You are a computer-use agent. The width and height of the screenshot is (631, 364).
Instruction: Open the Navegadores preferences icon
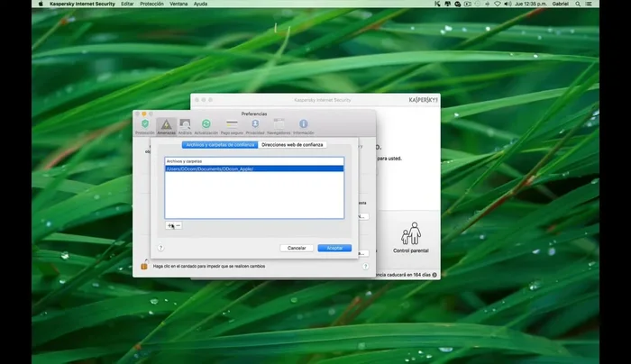tap(279, 125)
